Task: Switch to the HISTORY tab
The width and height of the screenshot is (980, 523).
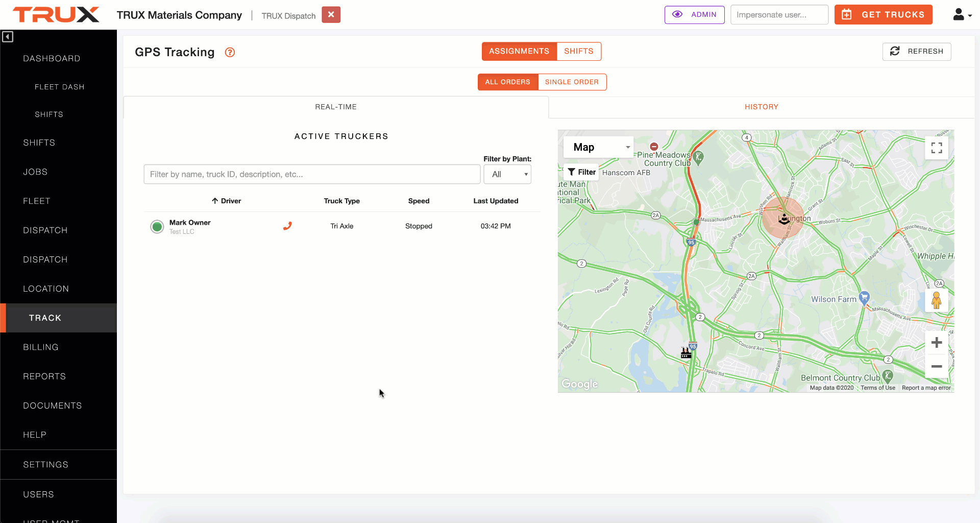Action: pyautogui.click(x=761, y=107)
